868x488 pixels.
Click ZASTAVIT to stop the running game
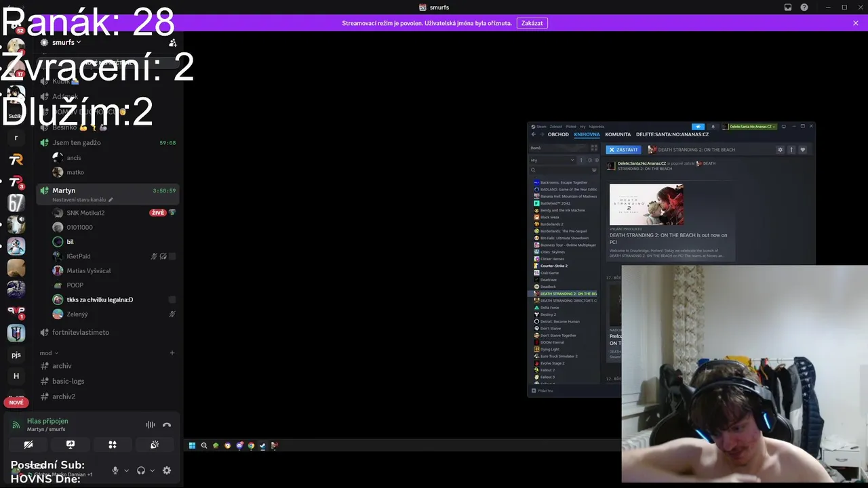623,150
